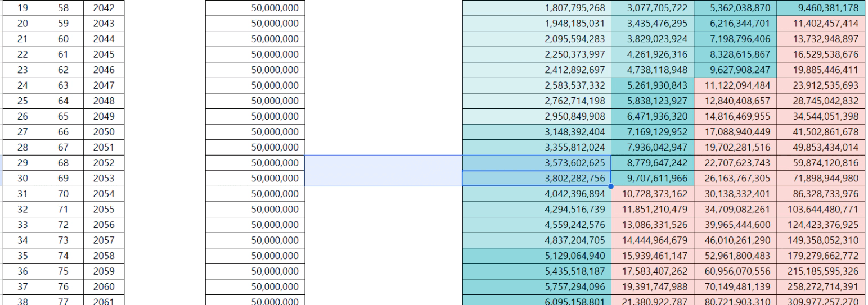Image resolution: width=868 pixels, height=305 pixels.
Task: Click cell reading 4,738,118,948
Action: [652, 70]
